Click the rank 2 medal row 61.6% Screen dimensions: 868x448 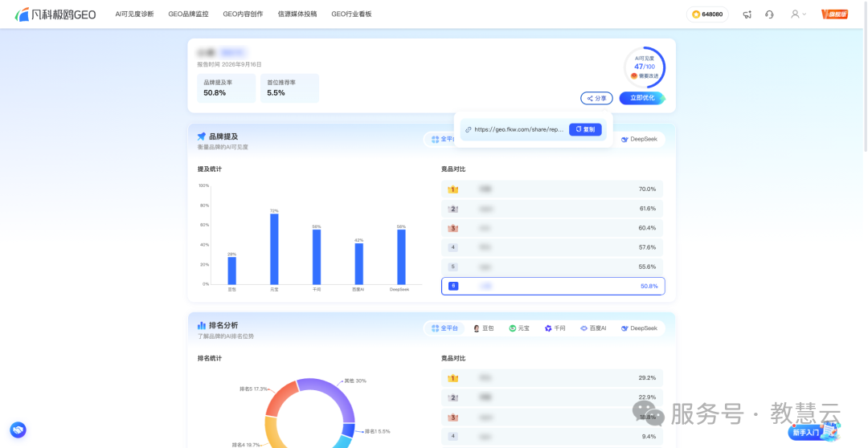click(552, 209)
